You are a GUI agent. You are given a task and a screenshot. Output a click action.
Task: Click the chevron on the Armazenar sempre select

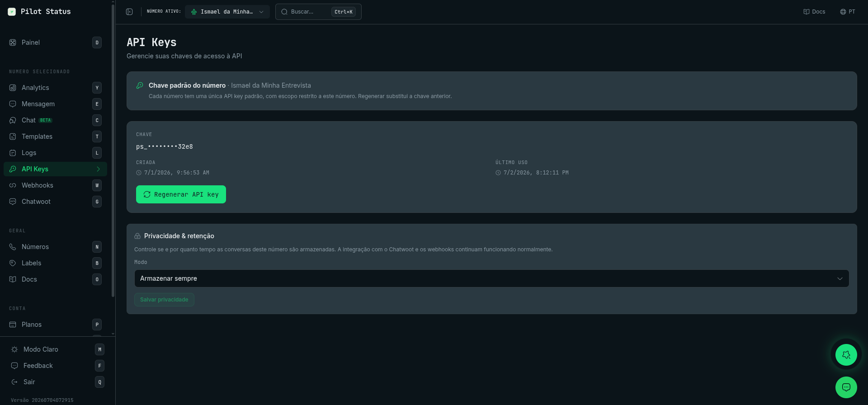840,278
